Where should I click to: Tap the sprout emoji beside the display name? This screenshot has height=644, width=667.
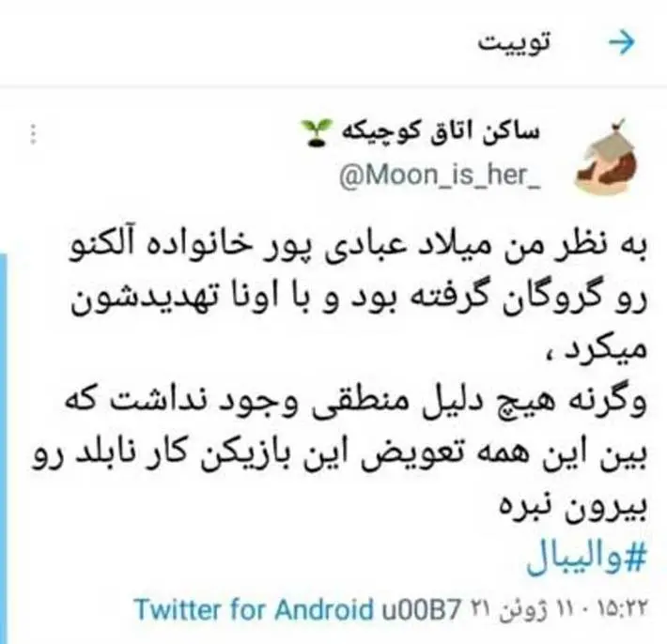317,132
